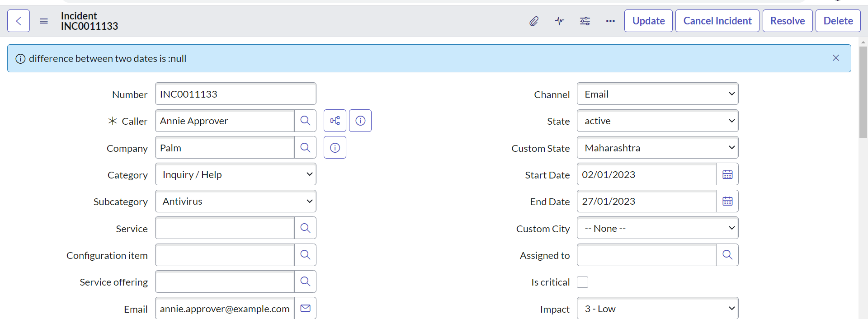868x319 pixels.
Task: Open the Start Date calendar picker
Action: [727, 174]
